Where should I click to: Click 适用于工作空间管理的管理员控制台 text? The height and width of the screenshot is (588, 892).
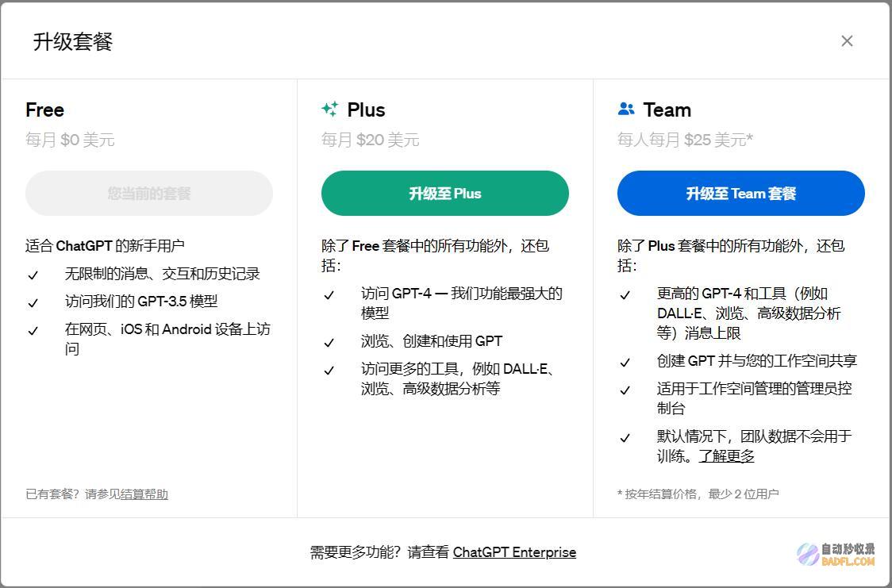(x=755, y=398)
